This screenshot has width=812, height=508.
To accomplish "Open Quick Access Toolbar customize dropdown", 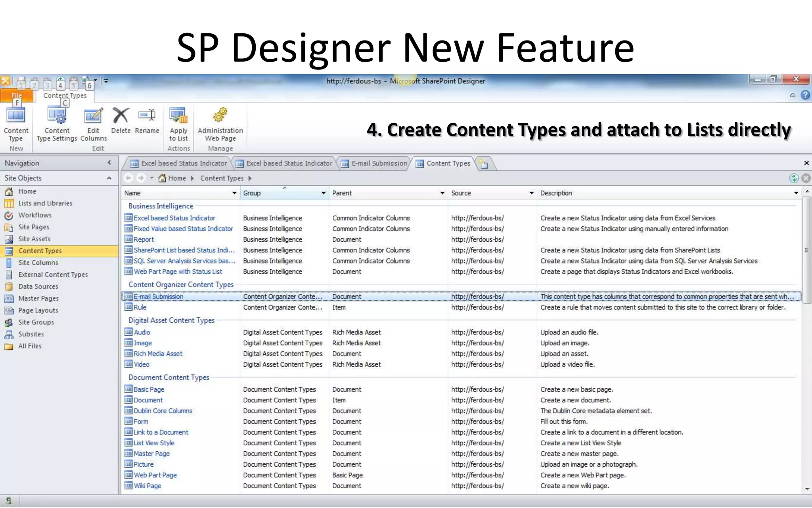I will 106,81.
